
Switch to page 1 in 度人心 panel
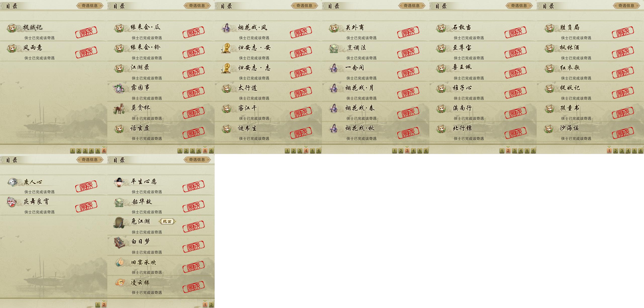tap(98, 305)
